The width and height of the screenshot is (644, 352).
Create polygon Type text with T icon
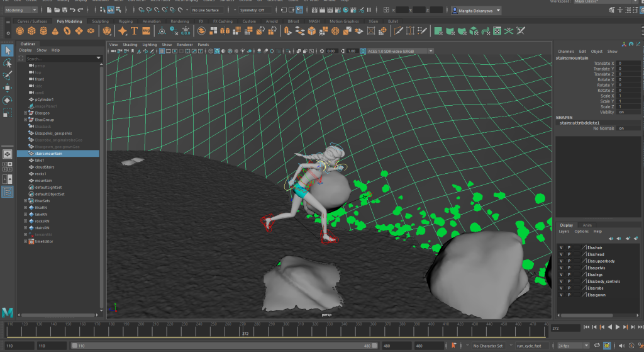click(x=135, y=31)
